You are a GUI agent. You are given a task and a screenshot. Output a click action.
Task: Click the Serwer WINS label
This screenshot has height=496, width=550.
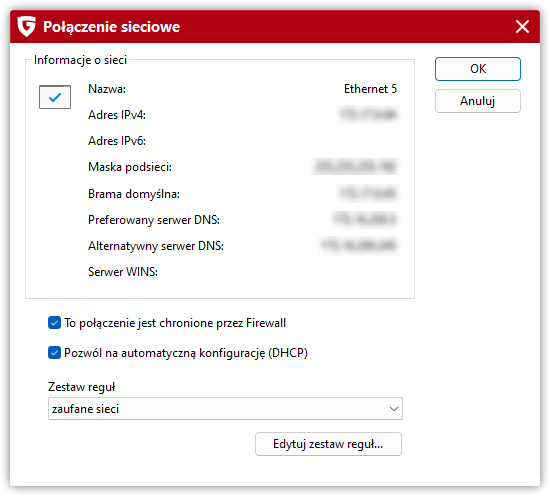[123, 272]
